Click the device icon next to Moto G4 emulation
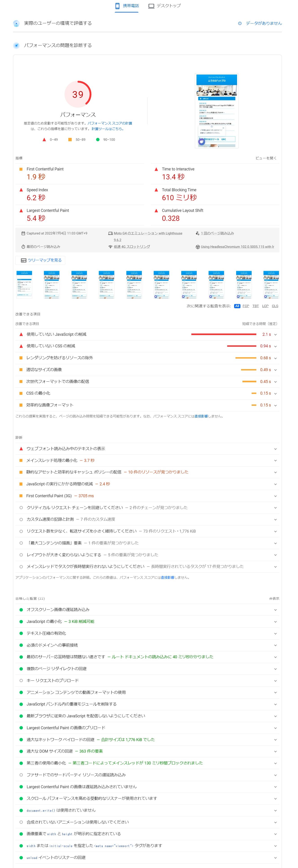298x868 pixels. pos(110,233)
